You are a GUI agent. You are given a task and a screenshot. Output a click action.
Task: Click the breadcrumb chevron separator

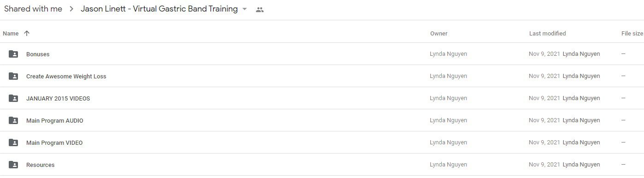71,9
